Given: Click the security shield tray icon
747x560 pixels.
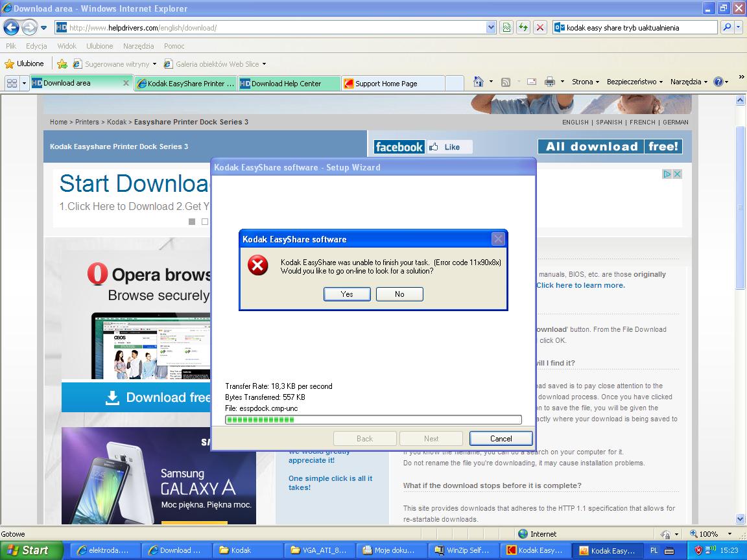Looking at the screenshot, I should (x=698, y=550).
